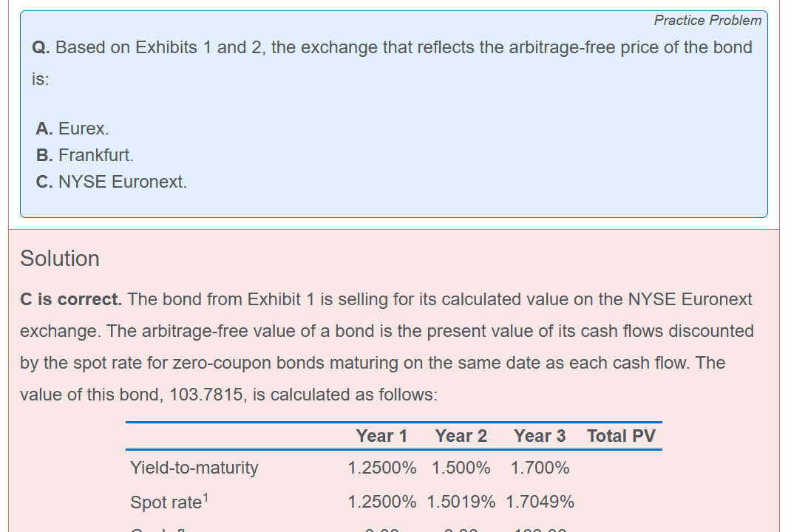791x532 pixels.
Task: Click the 1.5019% spot rate cell
Action: 461,502
